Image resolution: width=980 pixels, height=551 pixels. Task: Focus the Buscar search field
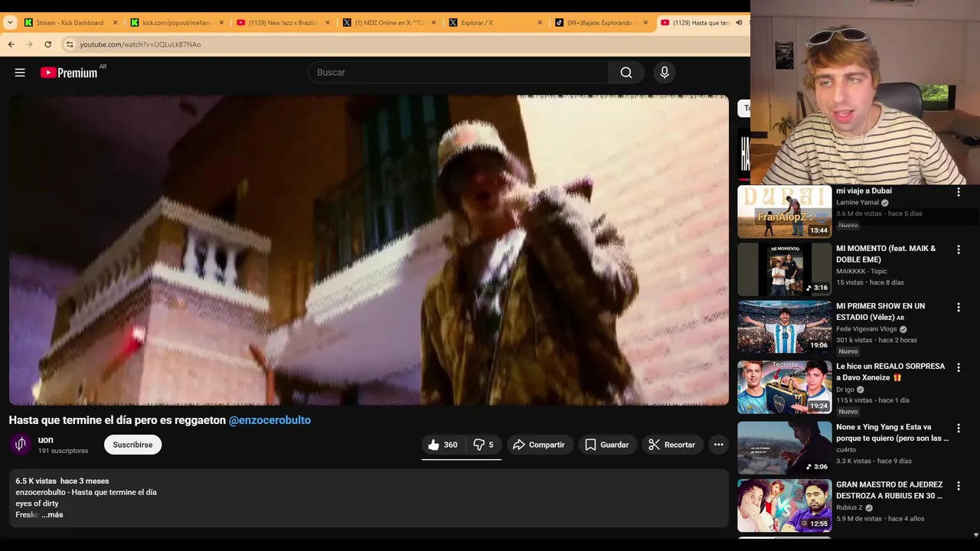point(458,73)
